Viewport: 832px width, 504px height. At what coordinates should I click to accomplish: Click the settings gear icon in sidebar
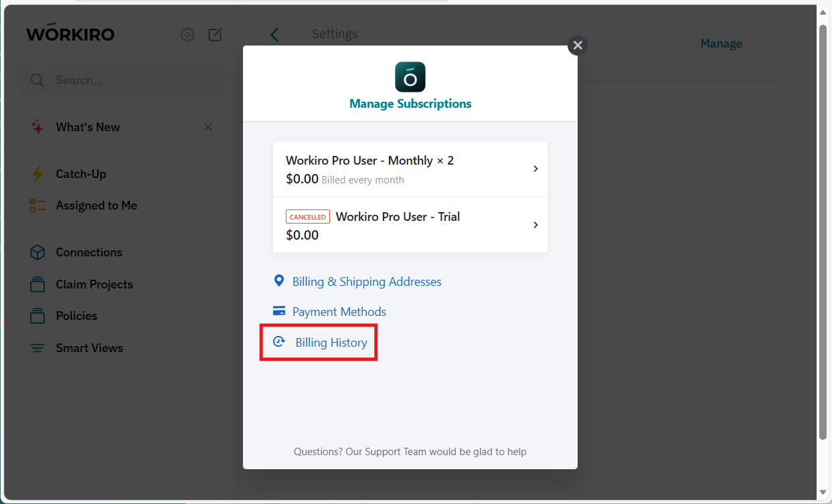coord(187,35)
